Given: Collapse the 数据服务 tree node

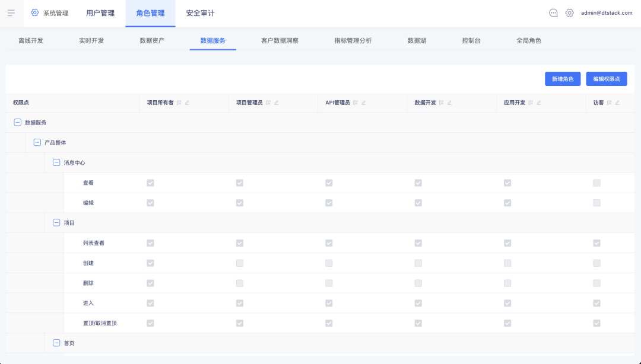Looking at the screenshot, I should (17, 123).
